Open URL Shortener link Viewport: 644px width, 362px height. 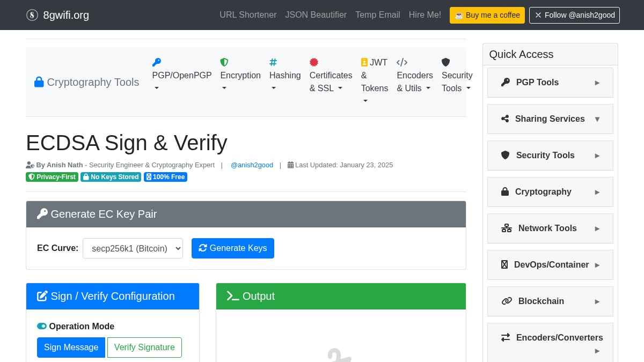coord(248,15)
